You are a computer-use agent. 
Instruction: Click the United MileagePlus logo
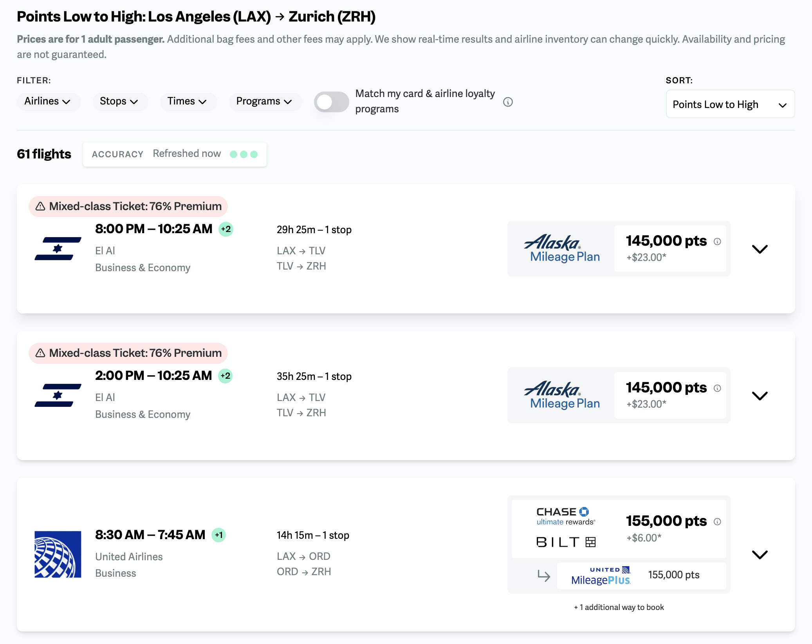point(601,576)
